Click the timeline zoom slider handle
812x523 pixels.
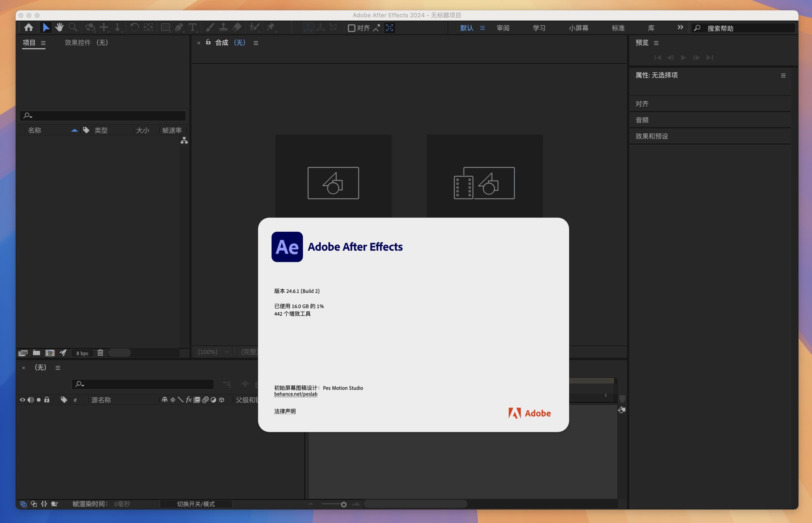pyautogui.click(x=344, y=505)
